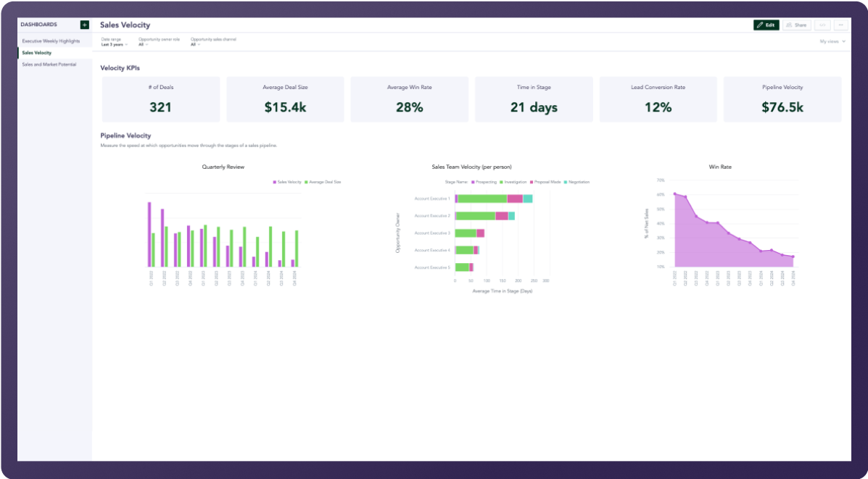868x479 pixels.
Task: Select the Sales Velocity dashboard item
Action: 37,53
